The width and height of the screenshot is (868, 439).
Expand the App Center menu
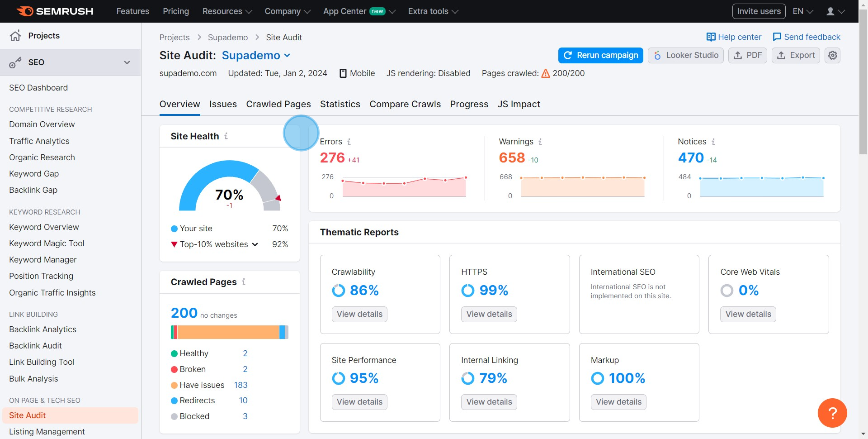coord(359,11)
